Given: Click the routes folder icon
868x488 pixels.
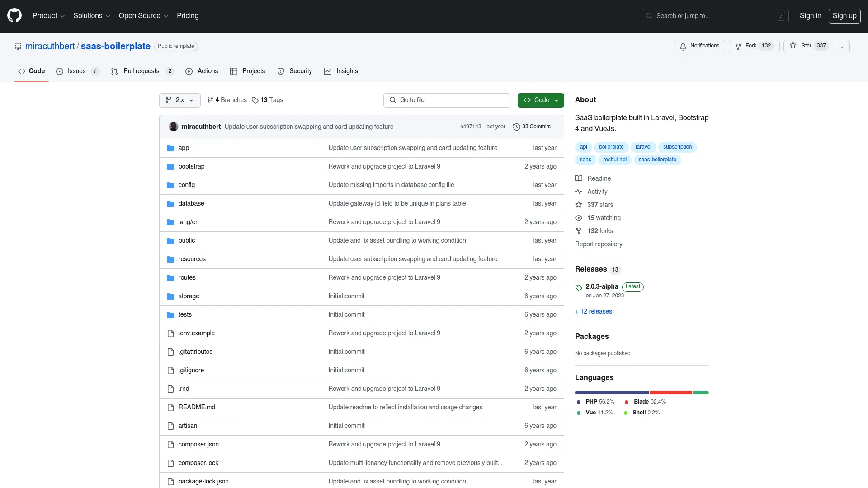Looking at the screenshot, I should [170, 278].
